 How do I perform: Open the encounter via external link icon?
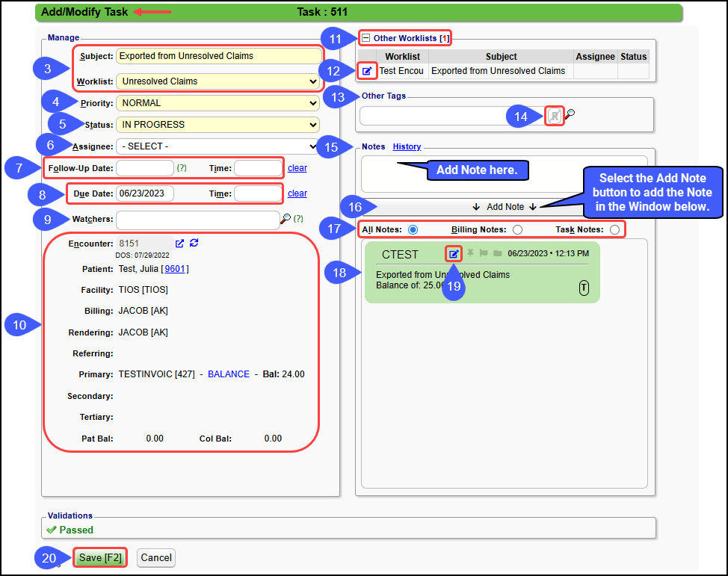coord(179,244)
